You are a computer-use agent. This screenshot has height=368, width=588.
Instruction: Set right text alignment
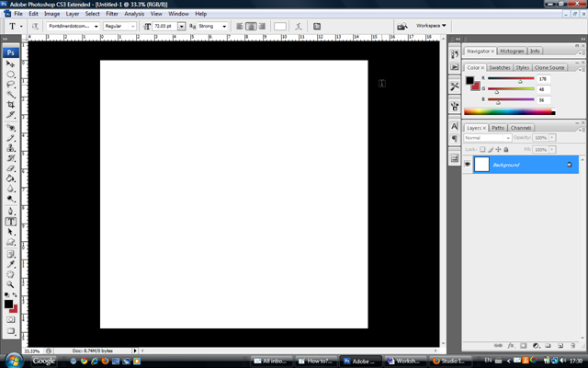tap(262, 27)
